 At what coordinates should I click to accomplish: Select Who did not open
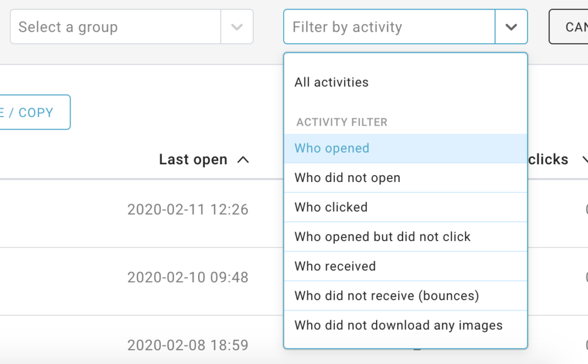pos(347,178)
